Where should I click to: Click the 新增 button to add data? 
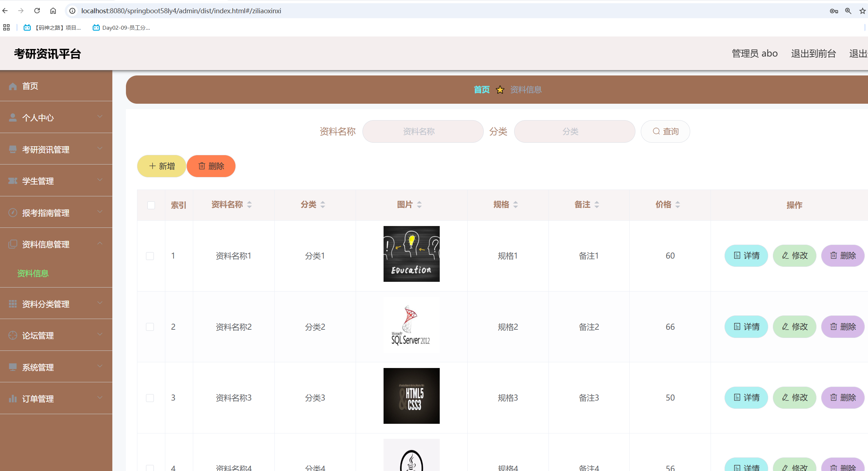tap(161, 166)
